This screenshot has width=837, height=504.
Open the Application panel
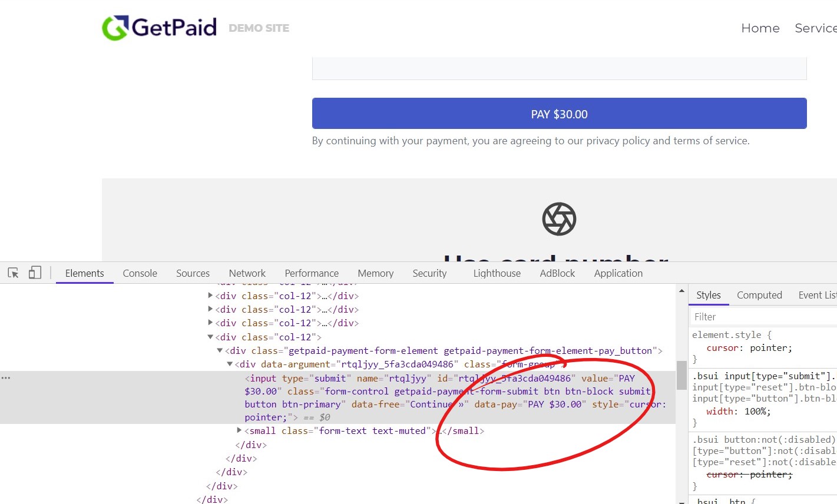click(618, 273)
